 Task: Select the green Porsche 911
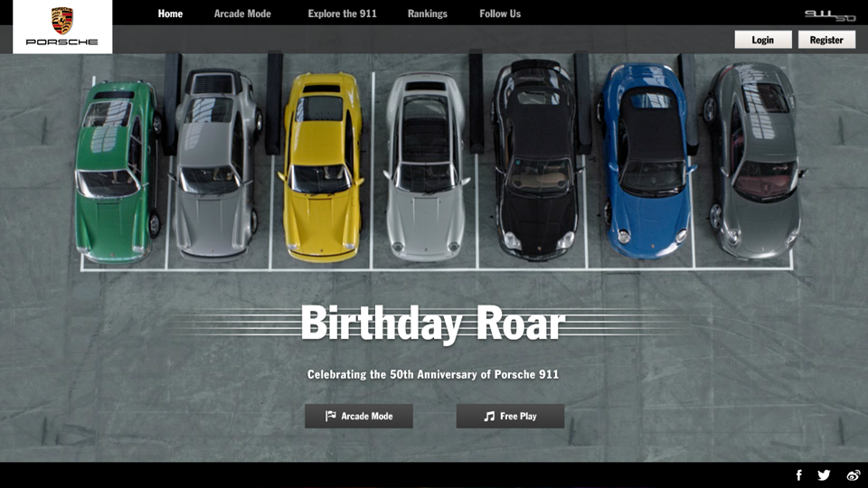[113, 172]
